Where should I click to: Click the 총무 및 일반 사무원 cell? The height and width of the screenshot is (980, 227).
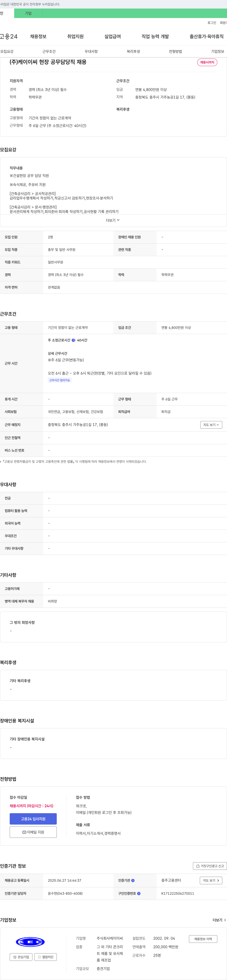click(61, 250)
